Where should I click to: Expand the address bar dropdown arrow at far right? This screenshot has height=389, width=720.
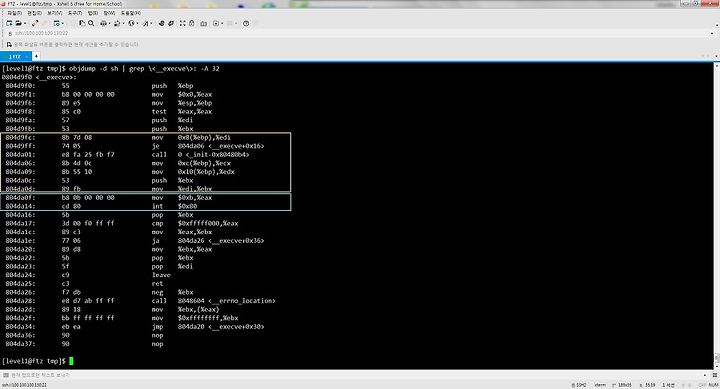(712, 34)
